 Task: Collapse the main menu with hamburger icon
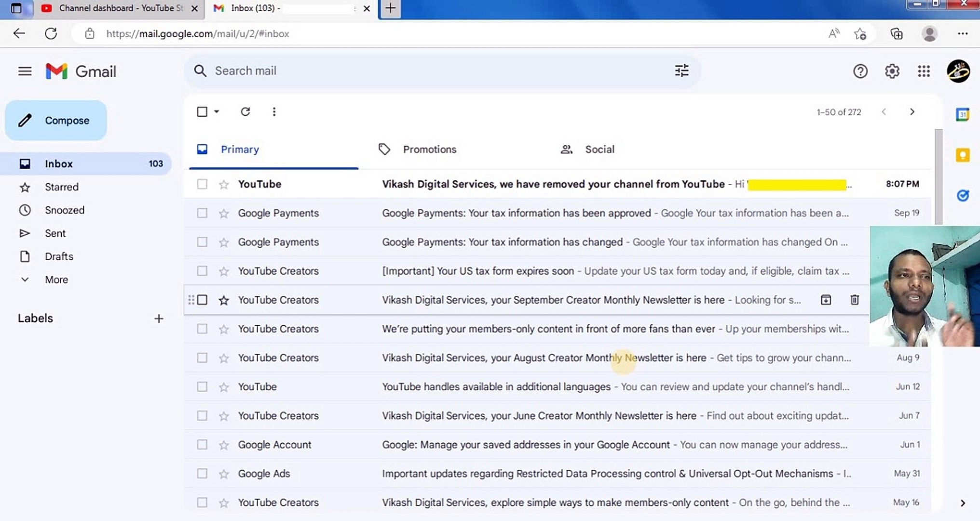tap(25, 71)
